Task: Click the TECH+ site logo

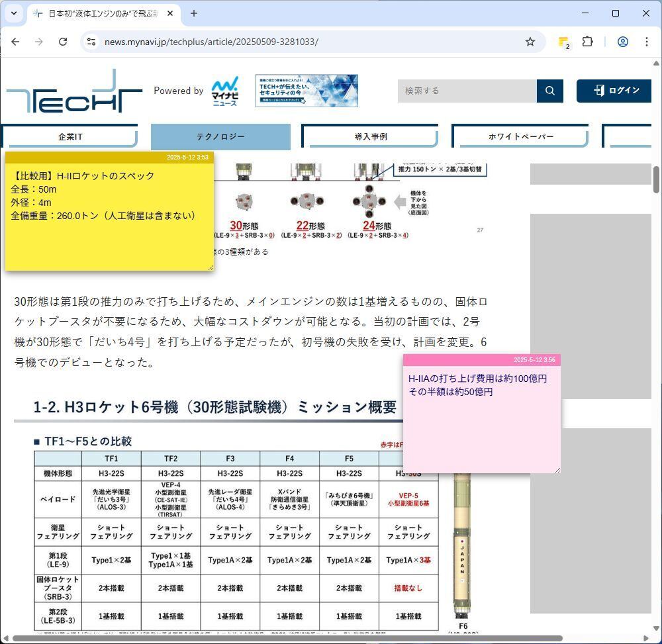Action: point(74,91)
